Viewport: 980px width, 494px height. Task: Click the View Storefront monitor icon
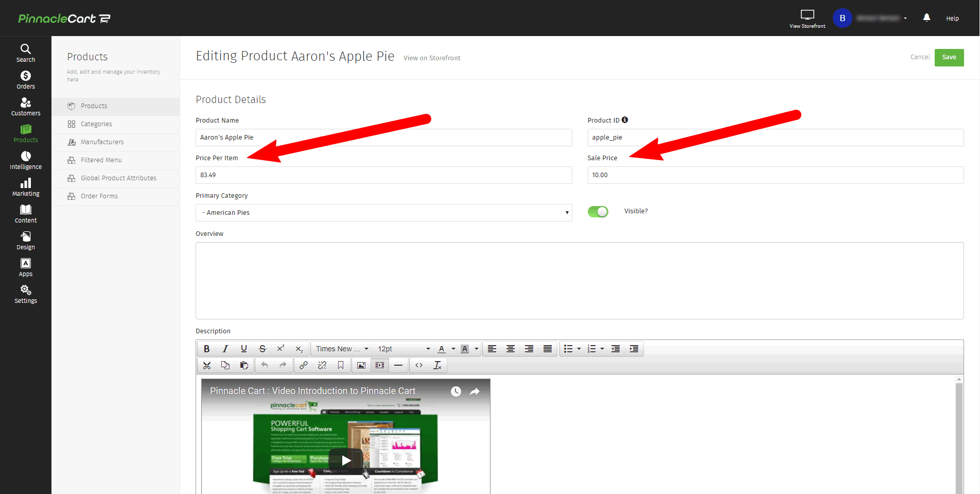807,15
